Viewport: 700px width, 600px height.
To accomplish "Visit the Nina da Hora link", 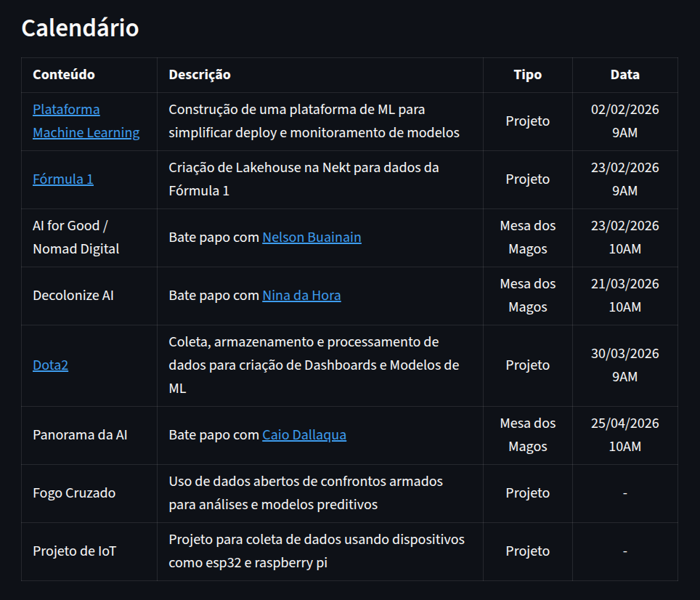I will [301, 296].
